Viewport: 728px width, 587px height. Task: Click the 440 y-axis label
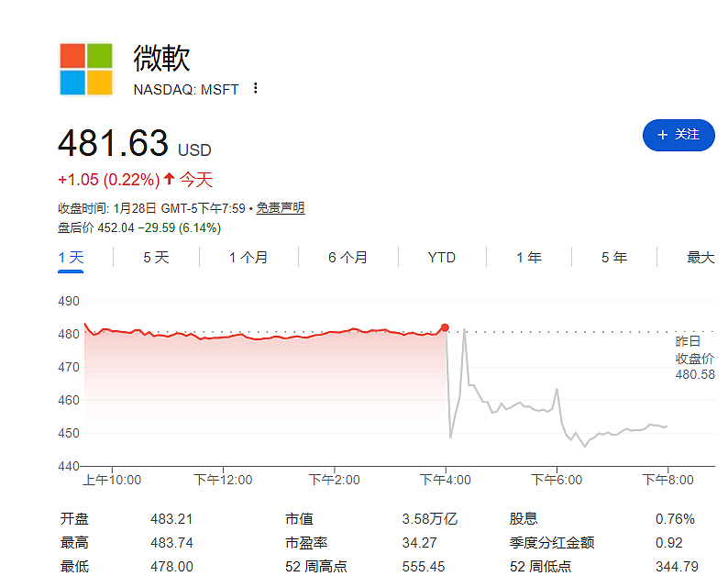coord(68,466)
